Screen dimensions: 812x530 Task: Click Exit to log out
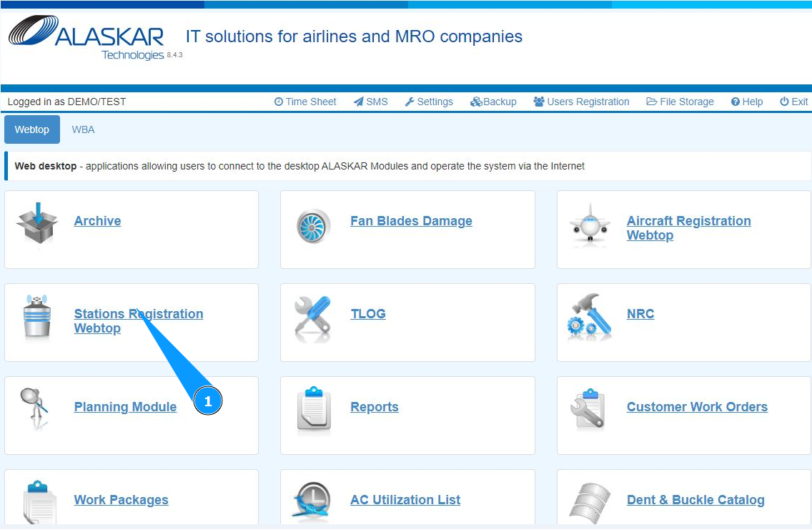794,102
